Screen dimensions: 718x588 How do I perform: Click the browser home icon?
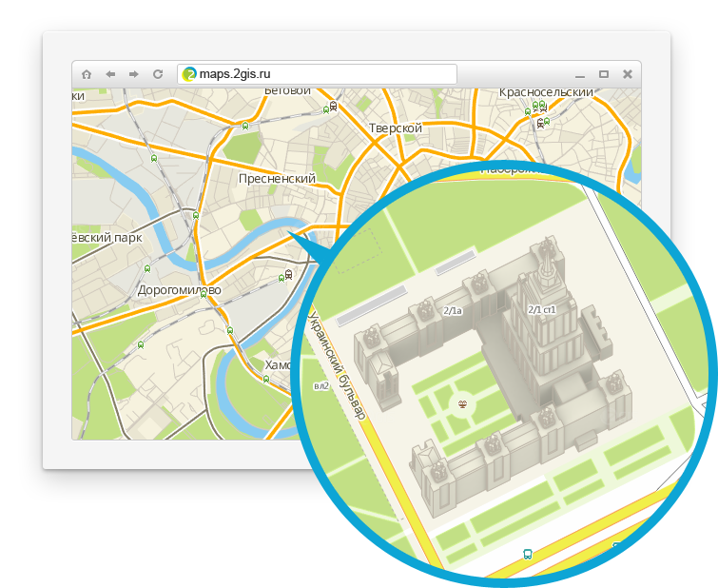87,74
